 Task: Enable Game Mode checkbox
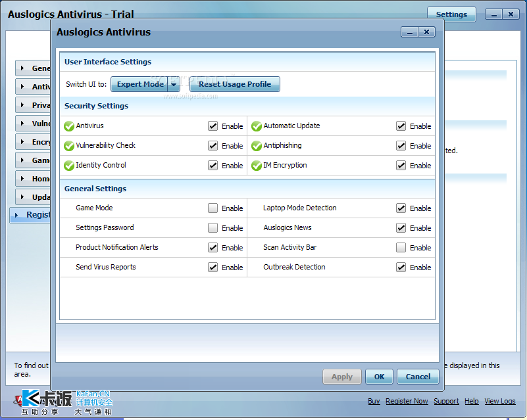213,208
